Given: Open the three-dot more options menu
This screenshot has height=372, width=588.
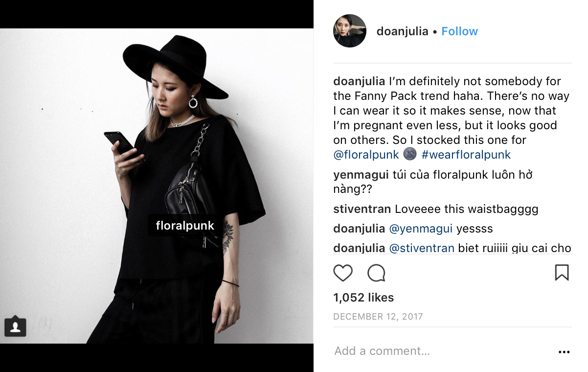Looking at the screenshot, I should [x=564, y=351].
